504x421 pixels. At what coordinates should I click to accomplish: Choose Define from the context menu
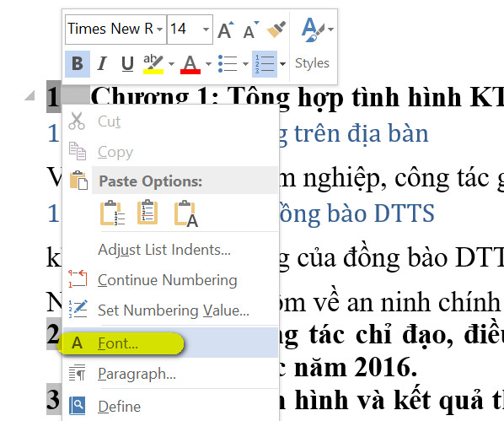click(x=170, y=406)
